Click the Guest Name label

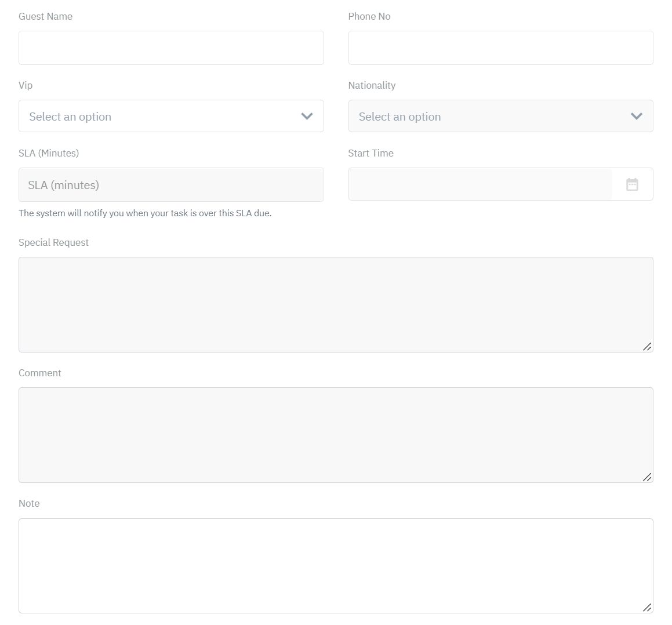45,16
